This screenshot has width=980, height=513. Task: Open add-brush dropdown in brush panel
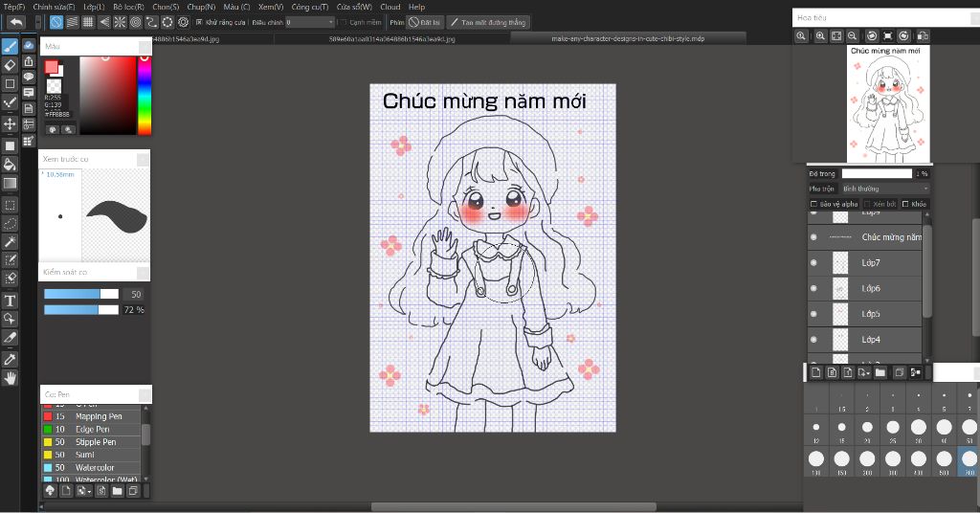(82, 491)
